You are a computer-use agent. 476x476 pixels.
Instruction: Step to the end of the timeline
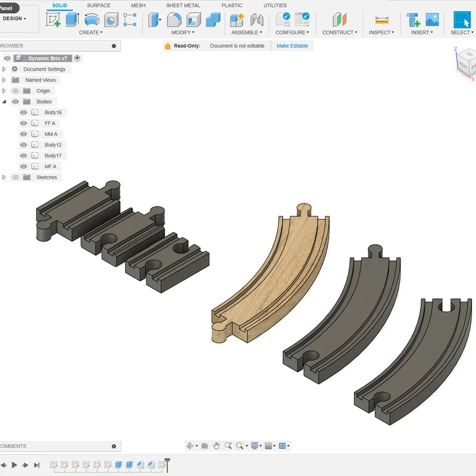pyautogui.click(x=37, y=465)
